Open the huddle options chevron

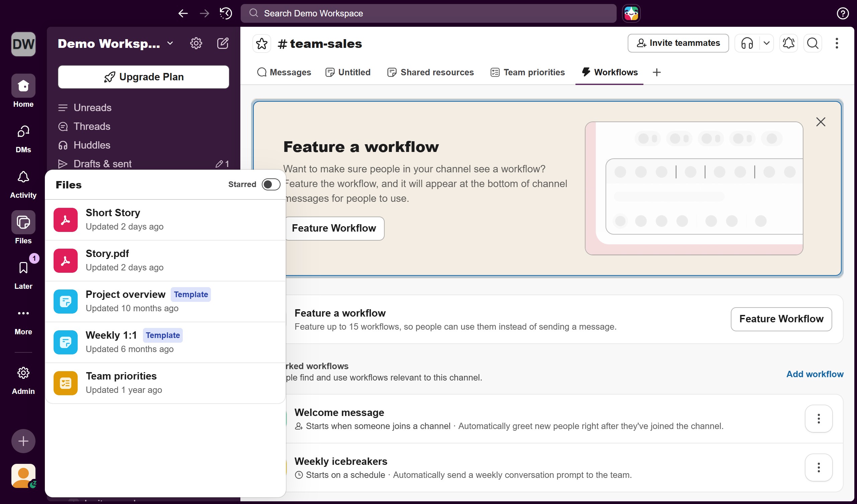(x=767, y=43)
